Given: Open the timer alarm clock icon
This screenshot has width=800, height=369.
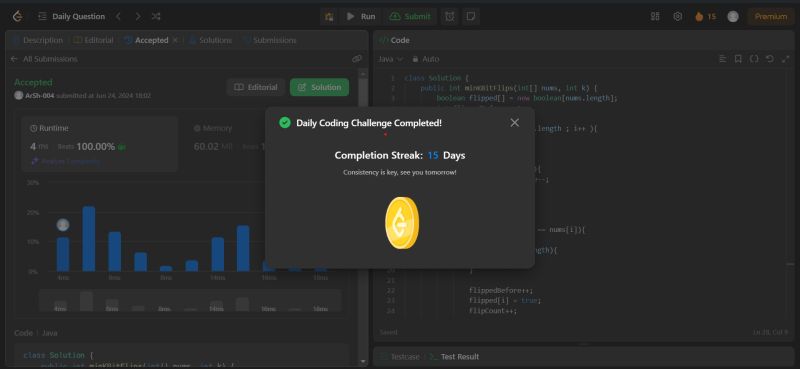Looking at the screenshot, I should pos(449,16).
